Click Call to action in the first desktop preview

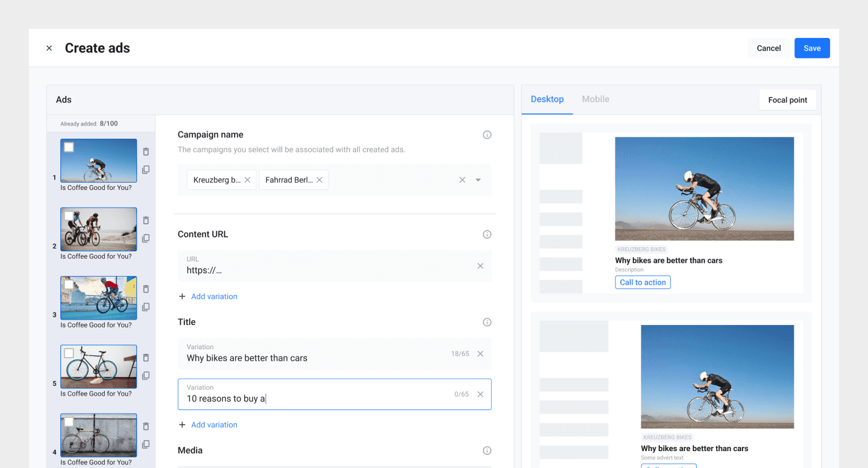tap(643, 282)
